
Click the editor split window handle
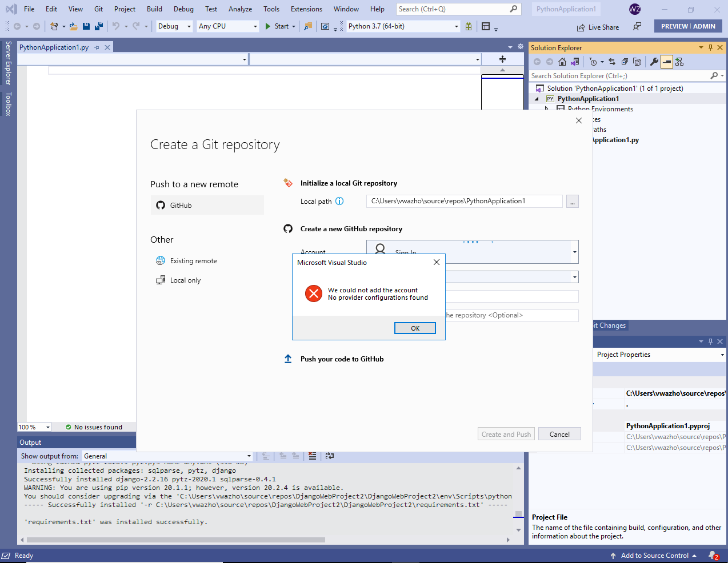(x=502, y=59)
